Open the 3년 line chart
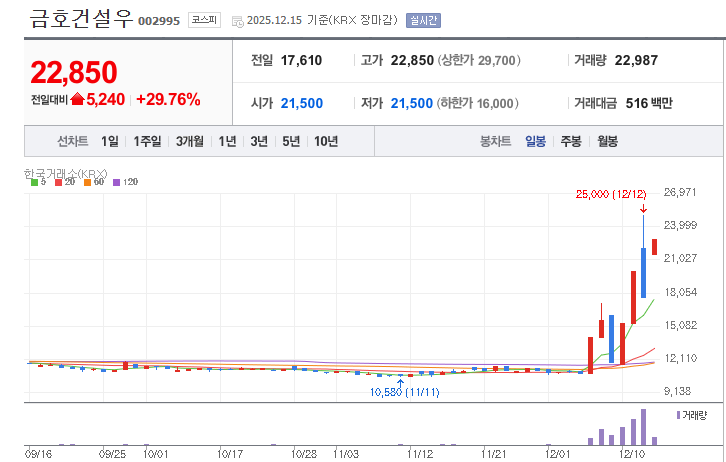This screenshot has height=462, width=726. pos(259,141)
